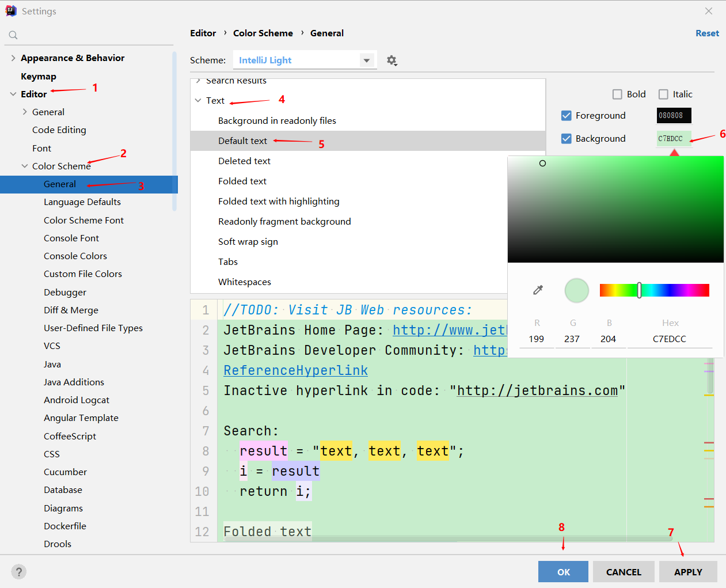
Task: Open Code Editing settings page
Action: [59, 130]
